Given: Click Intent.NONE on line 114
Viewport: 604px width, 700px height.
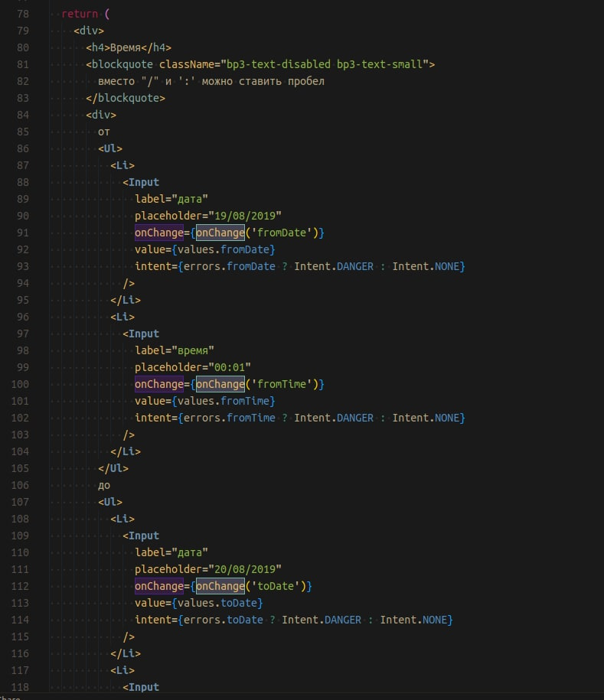Looking at the screenshot, I should click(413, 620).
